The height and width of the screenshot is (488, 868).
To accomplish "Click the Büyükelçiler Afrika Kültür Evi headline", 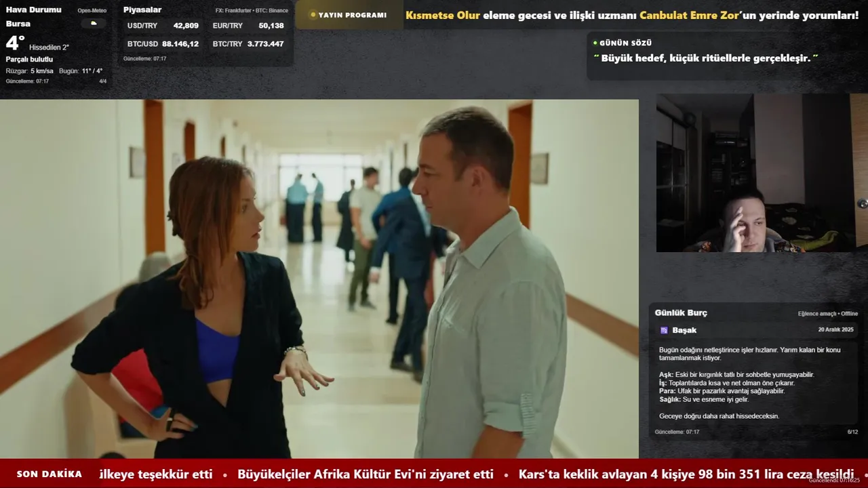I will (x=366, y=474).
